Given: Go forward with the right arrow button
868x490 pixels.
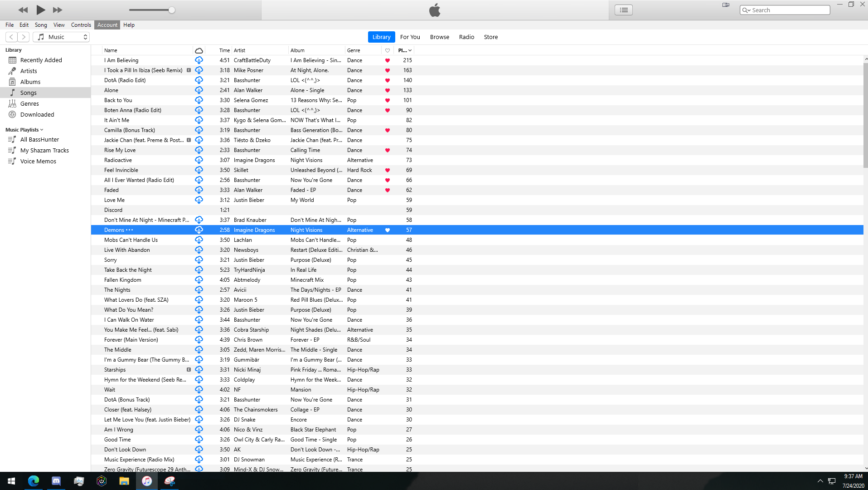Looking at the screenshot, I should tap(24, 37).
